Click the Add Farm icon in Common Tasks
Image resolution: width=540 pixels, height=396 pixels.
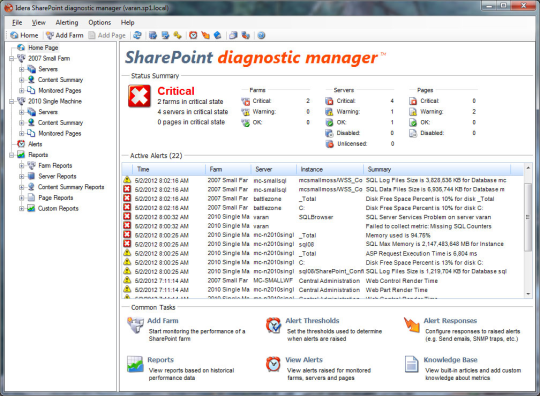coord(135,325)
